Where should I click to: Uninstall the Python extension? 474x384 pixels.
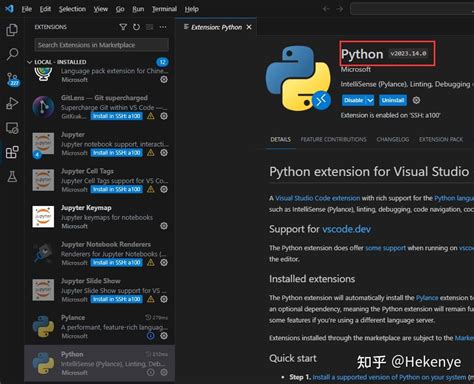point(393,100)
